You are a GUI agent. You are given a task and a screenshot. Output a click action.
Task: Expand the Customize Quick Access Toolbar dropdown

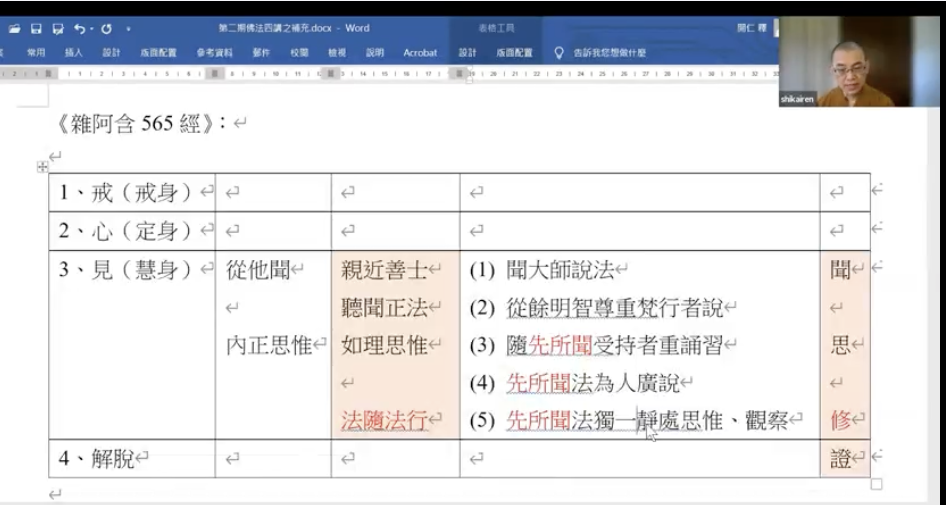point(128,29)
